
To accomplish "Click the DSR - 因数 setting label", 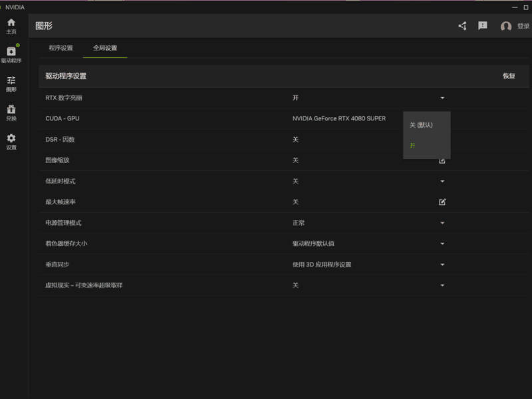I will click(60, 140).
